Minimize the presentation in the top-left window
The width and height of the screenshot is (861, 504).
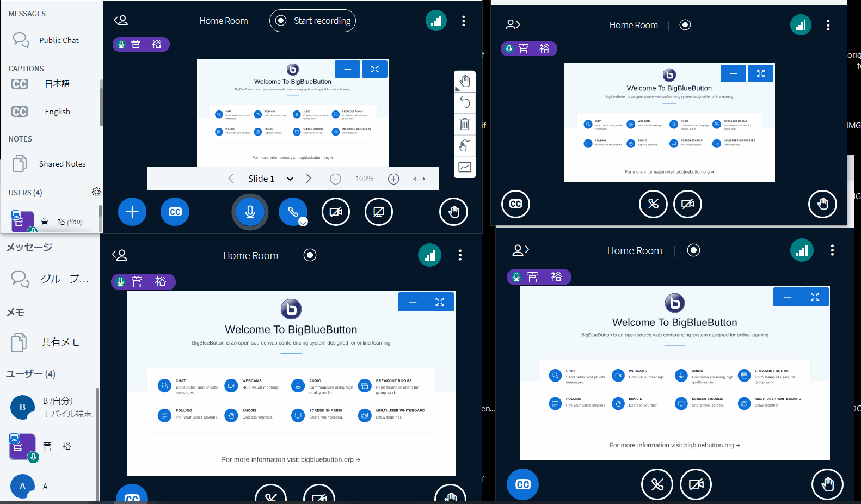coord(348,69)
